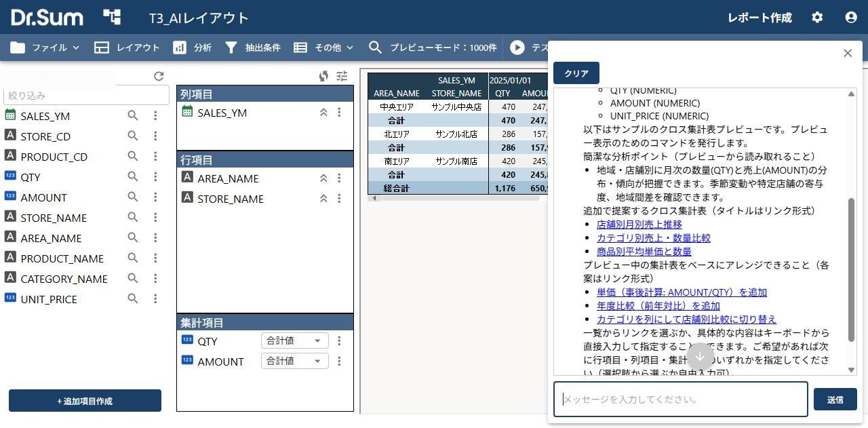The image size is (868, 428).
Task: Open more options for STORE_CD field
Action: tap(155, 136)
